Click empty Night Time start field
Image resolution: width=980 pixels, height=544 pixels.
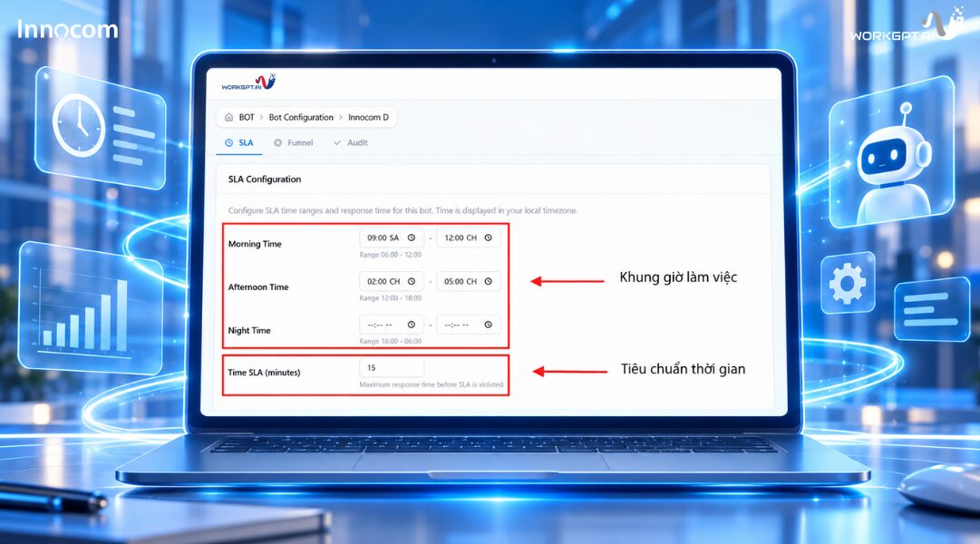[x=392, y=325]
